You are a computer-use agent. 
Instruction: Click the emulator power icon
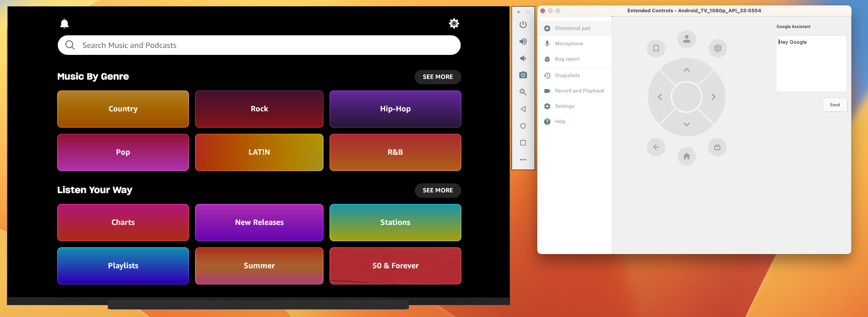coord(523,25)
